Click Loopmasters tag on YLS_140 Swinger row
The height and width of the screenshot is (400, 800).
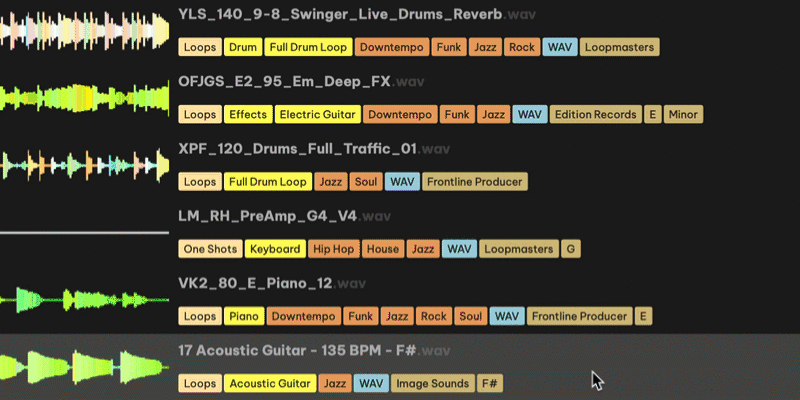click(x=619, y=47)
